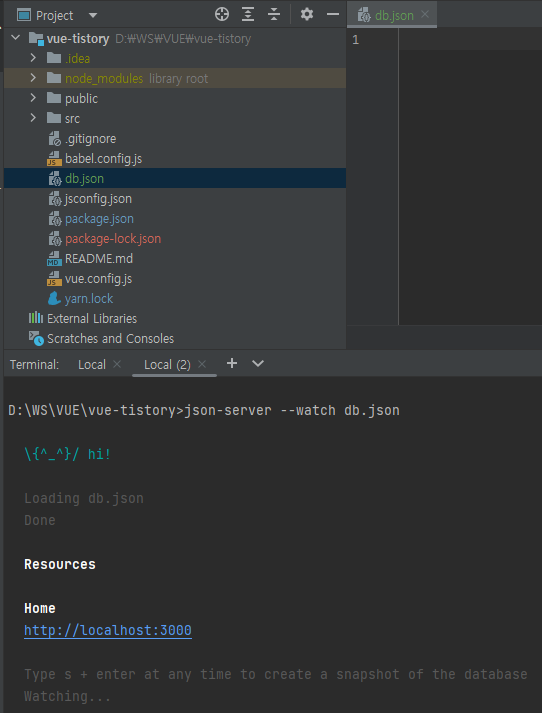The height and width of the screenshot is (713, 542).
Task: Click the babel.config.js JS file icon
Action: pos(55,159)
